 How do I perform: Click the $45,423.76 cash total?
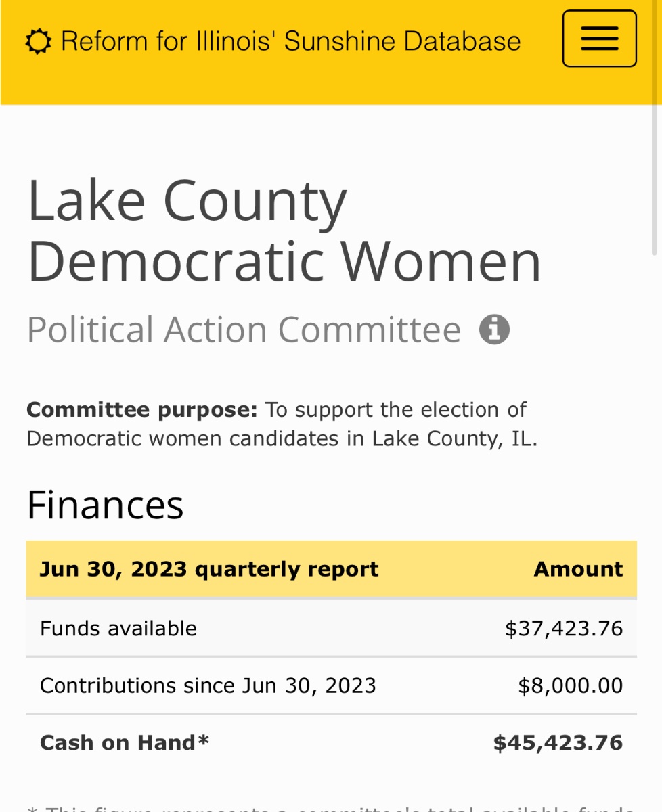(558, 743)
